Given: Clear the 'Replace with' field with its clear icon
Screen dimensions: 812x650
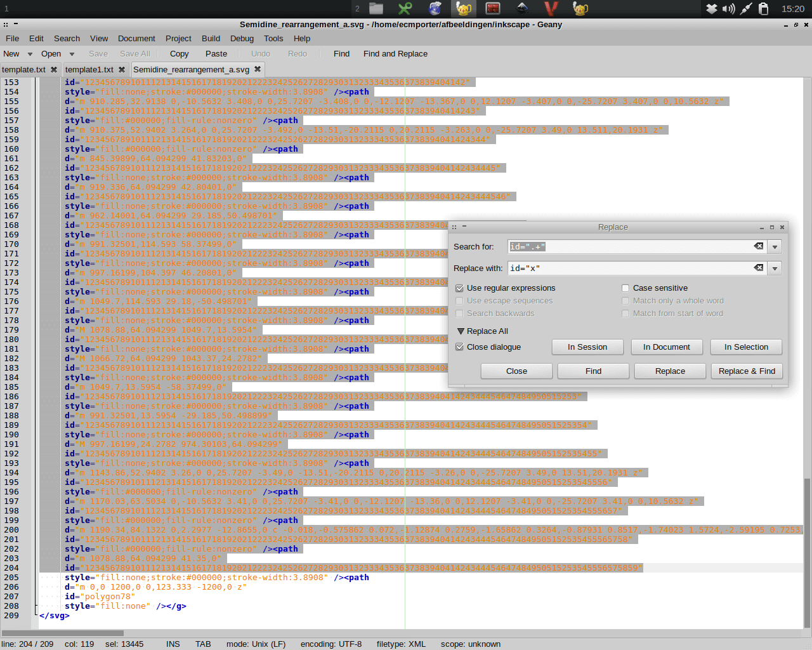Looking at the screenshot, I should [759, 268].
